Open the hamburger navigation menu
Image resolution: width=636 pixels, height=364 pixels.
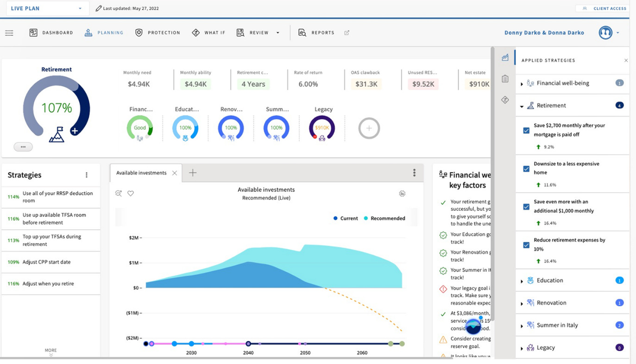tap(9, 32)
